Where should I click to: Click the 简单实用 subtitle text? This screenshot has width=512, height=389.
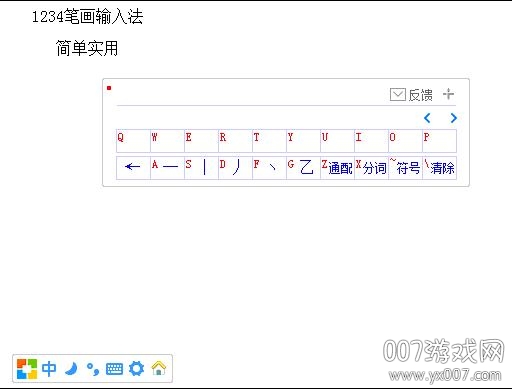87,48
